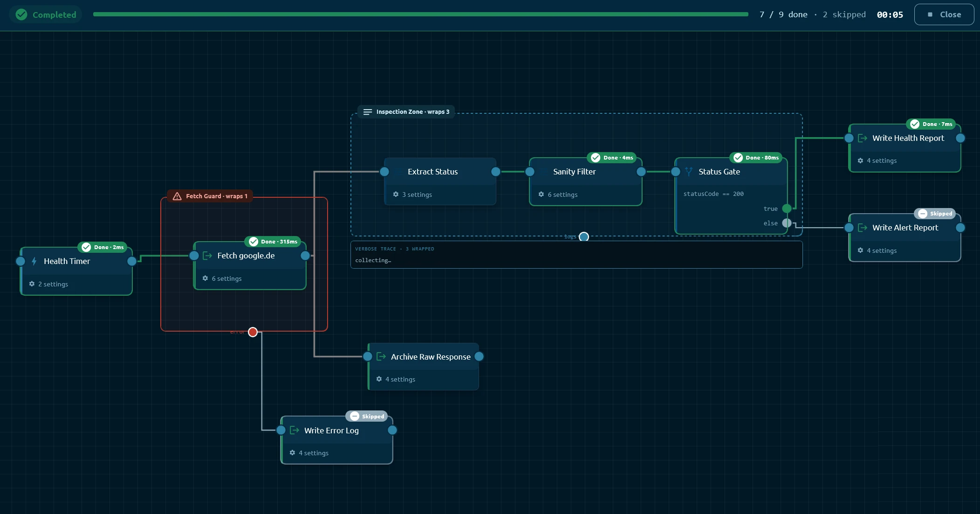Click the Skipped badge on Write Error Log

tap(367, 417)
